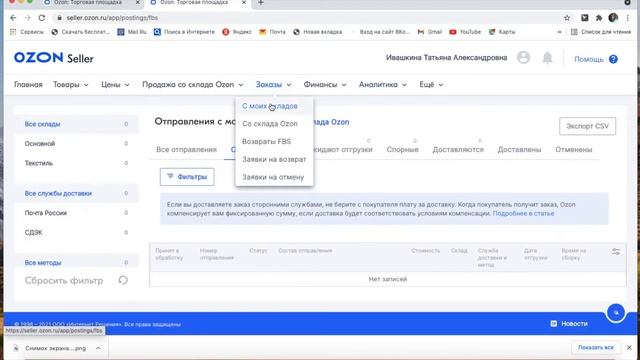
Task: Expand downloaded Снимок экрана file options
Action: pos(98,348)
